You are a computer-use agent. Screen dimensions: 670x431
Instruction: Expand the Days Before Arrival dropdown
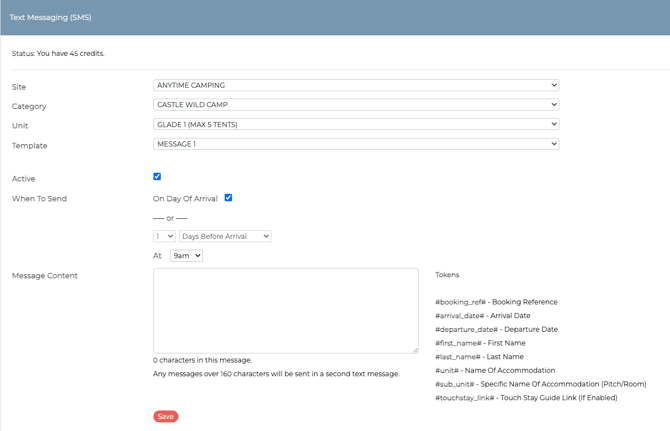[225, 237]
